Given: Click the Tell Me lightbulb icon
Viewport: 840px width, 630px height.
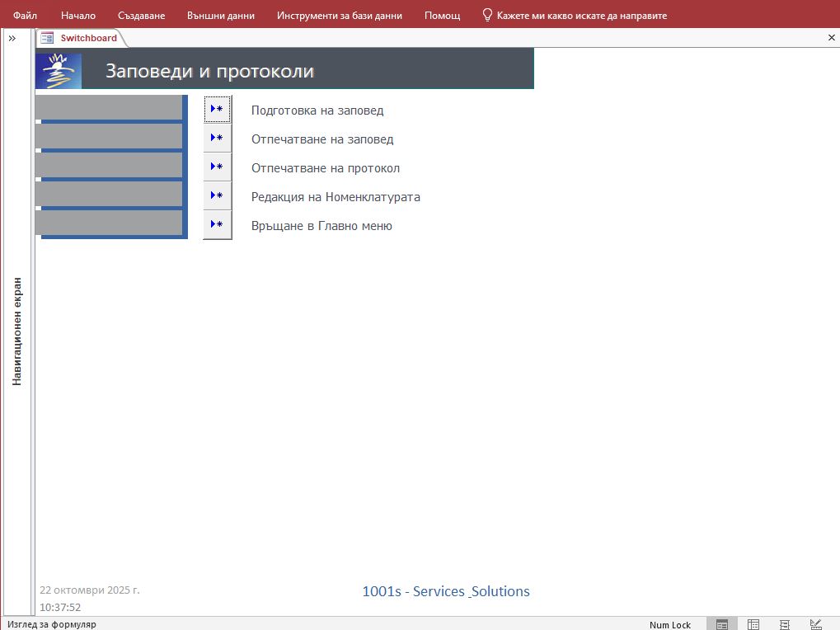Looking at the screenshot, I should (x=486, y=14).
